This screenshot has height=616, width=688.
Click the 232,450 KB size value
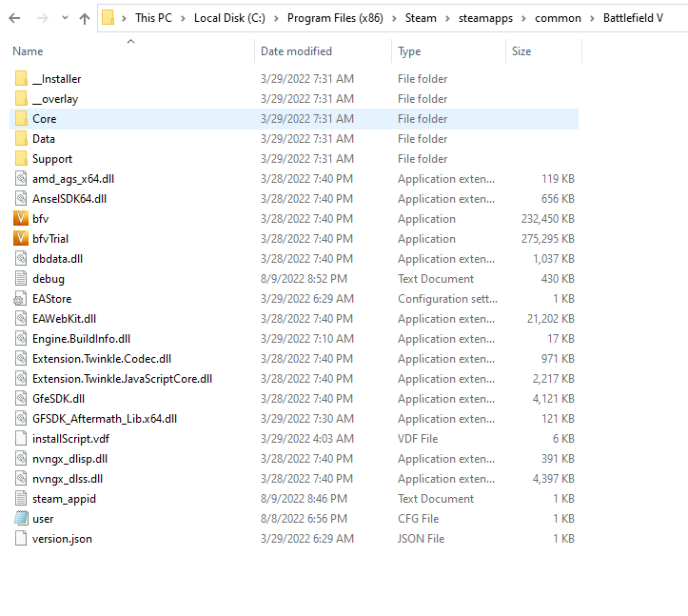coord(547,219)
